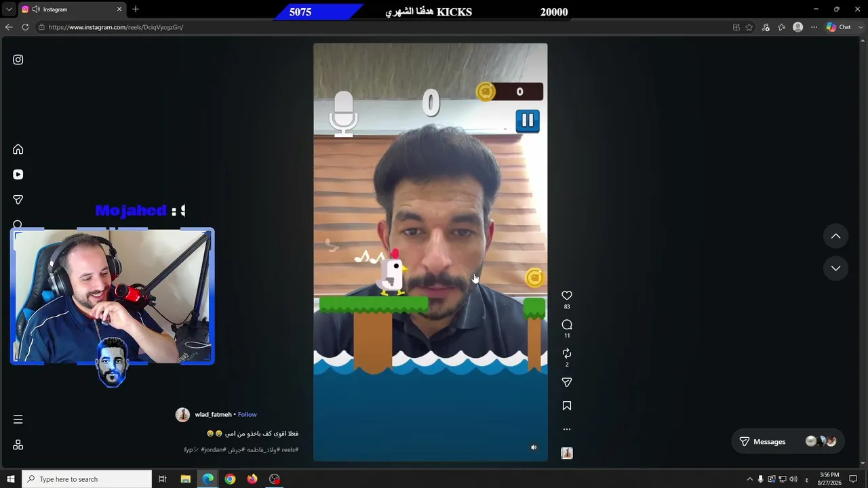Viewport: 868px width, 488px height.
Task: Open Task View on the taskbar
Action: (x=163, y=479)
